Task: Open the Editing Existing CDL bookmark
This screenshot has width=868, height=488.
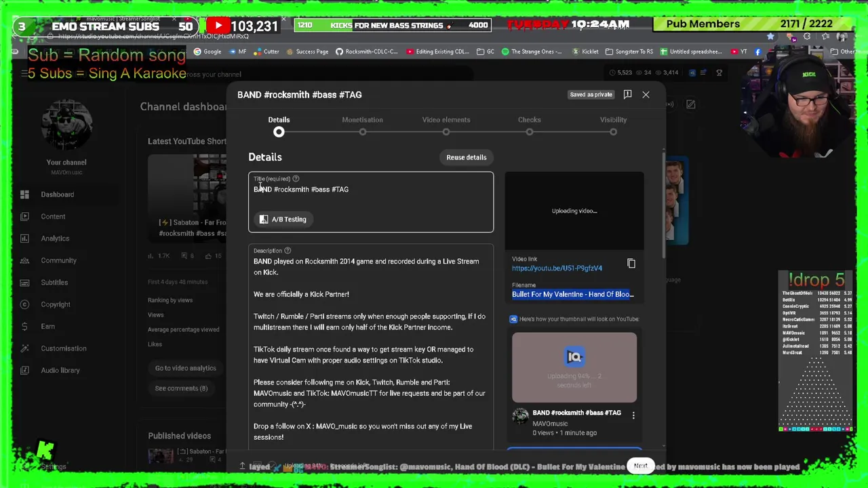Action: (x=438, y=52)
